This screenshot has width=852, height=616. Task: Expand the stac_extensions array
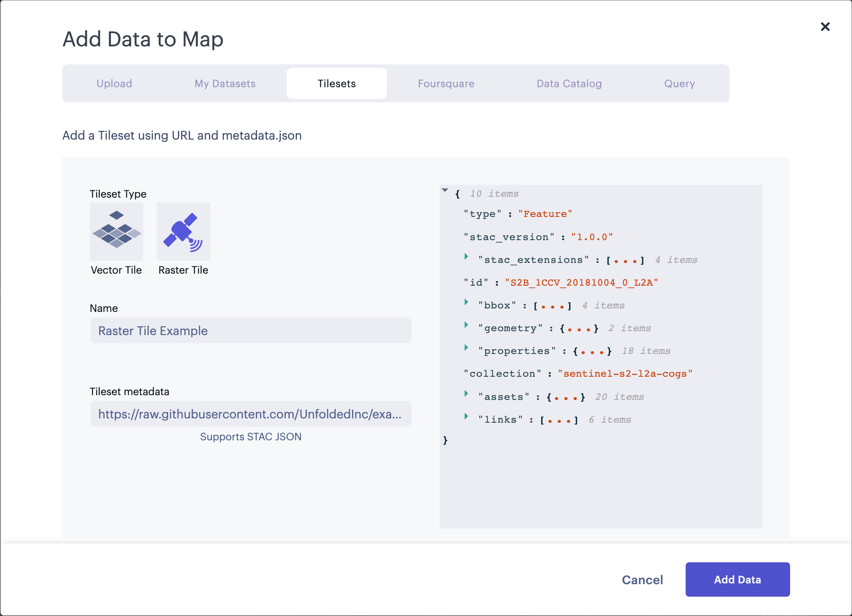click(466, 256)
